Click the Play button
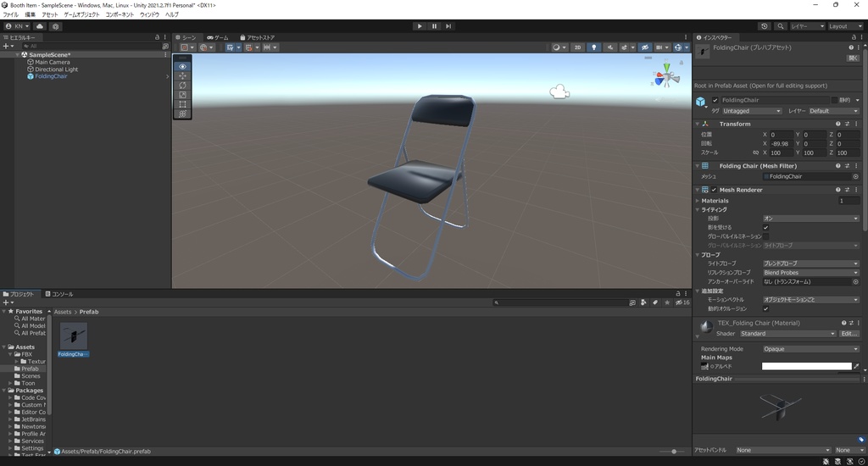The height and width of the screenshot is (466, 868). pos(420,26)
